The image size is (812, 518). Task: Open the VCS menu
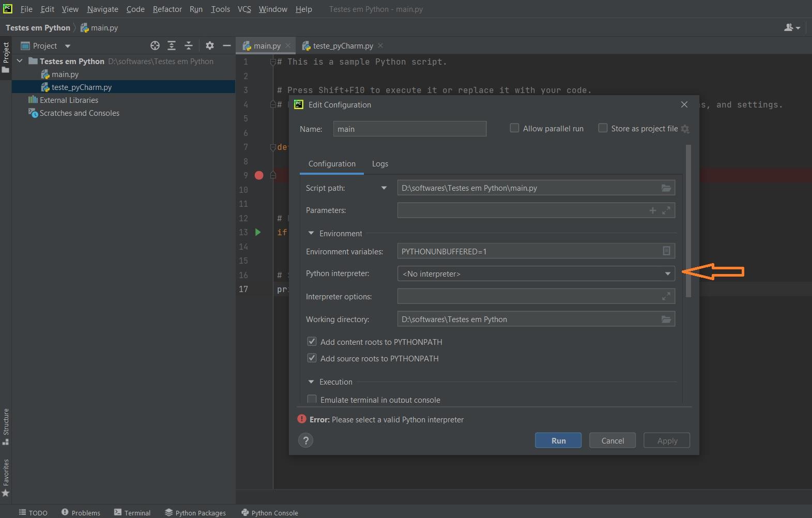coord(244,9)
